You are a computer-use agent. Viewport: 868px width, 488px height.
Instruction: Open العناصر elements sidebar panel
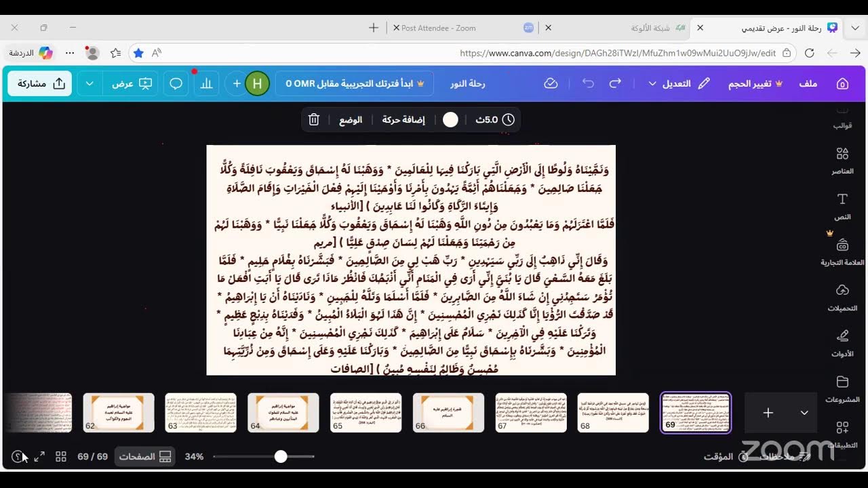[842, 161]
